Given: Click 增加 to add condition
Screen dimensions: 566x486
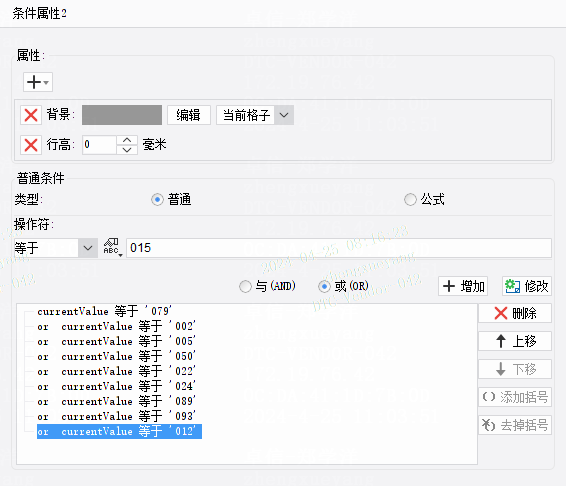Looking at the screenshot, I should point(463,286).
